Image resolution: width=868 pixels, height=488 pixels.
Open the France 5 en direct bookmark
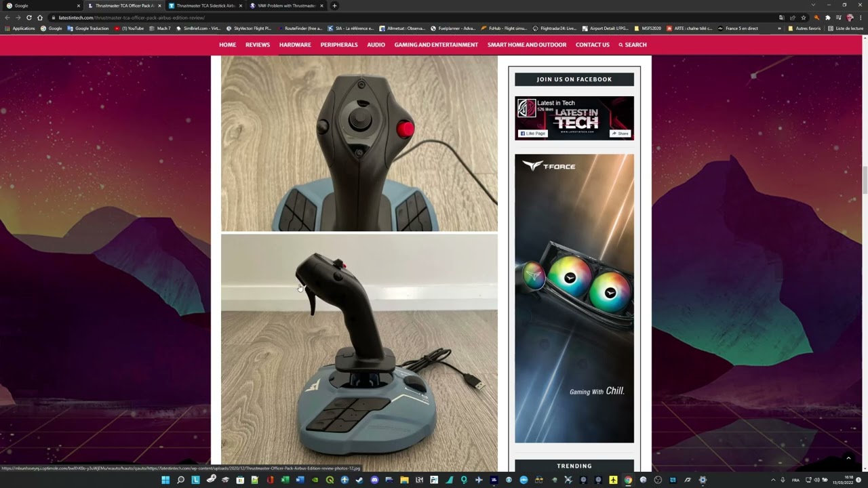coord(738,28)
